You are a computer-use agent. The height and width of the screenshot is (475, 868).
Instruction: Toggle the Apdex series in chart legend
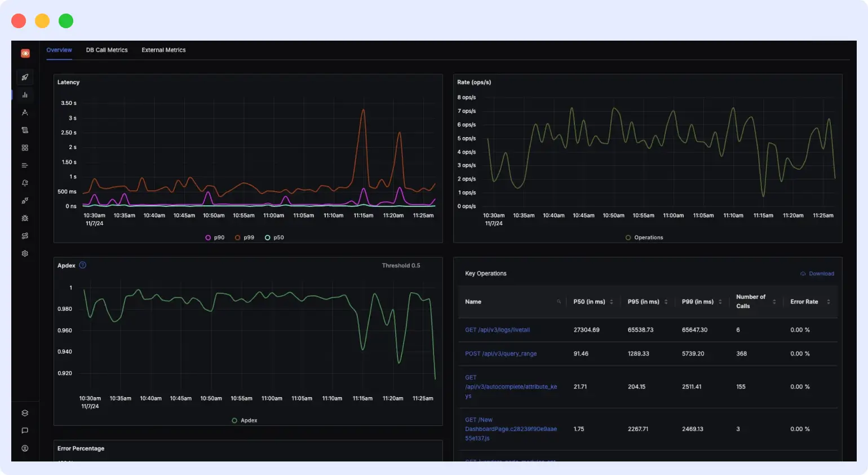(245, 420)
